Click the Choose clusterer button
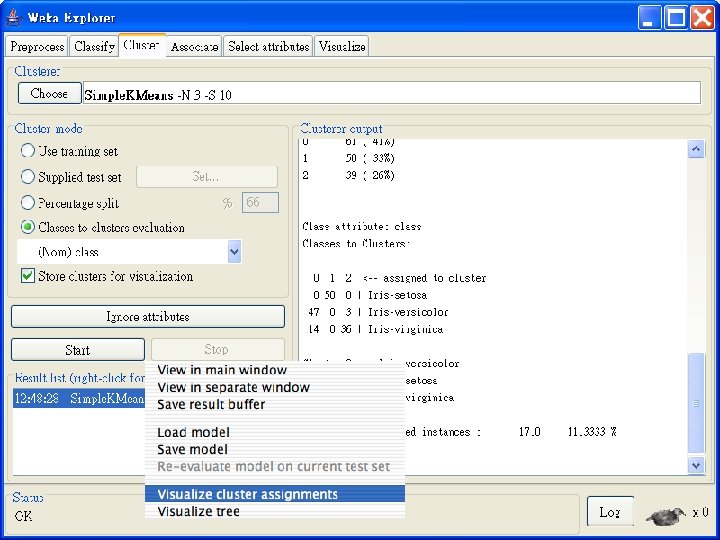The width and height of the screenshot is (720, 540). pos(50,93)
